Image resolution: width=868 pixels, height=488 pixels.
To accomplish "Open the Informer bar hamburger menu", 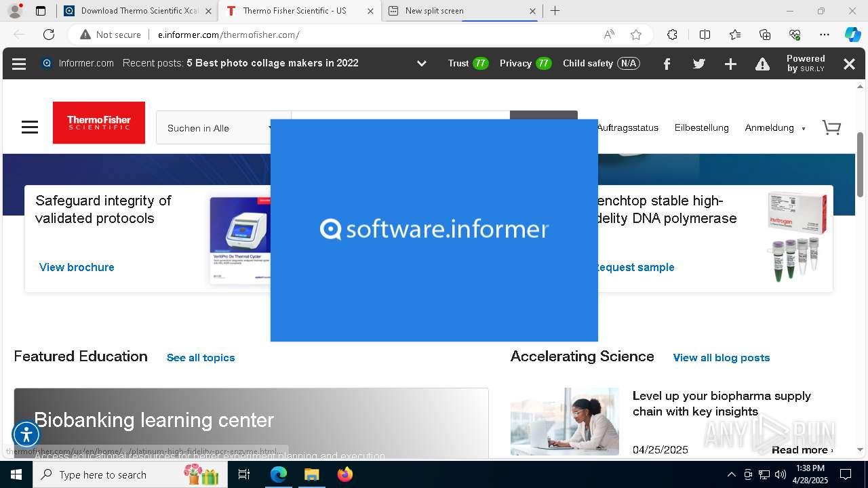I will tap(19, 64).
